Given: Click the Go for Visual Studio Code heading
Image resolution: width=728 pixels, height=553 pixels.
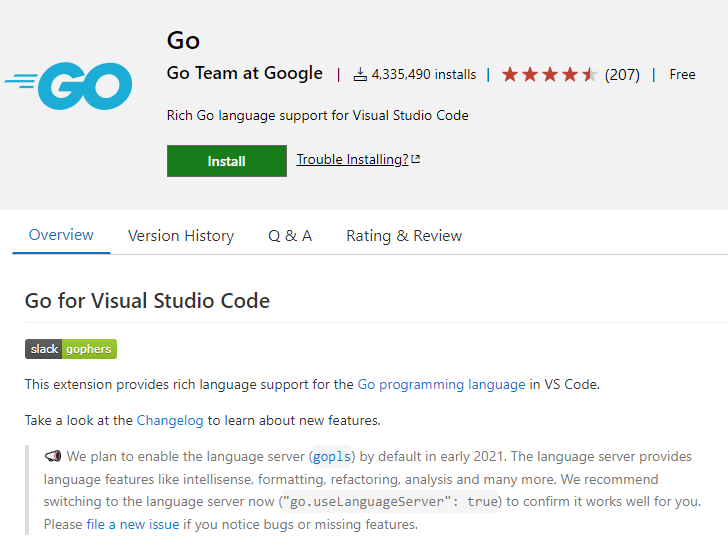Looking at the screenshot, I should click(147, 300).
